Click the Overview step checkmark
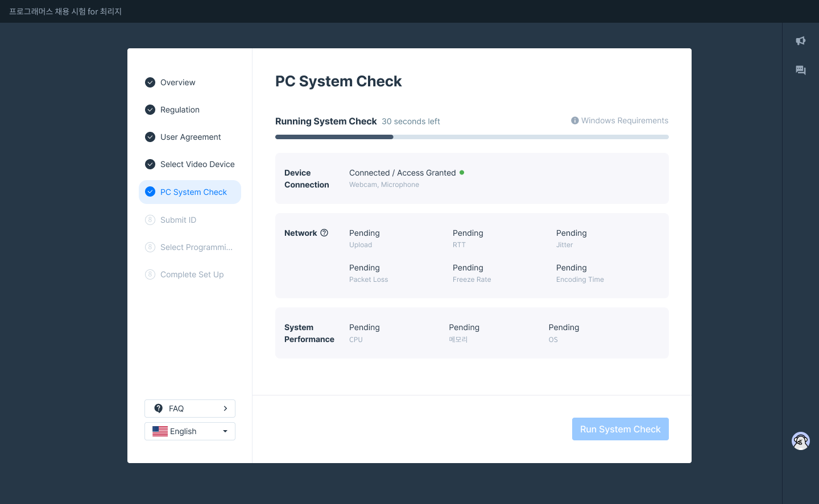The width and height of the screenshot is (819, 504). (150, 82)
